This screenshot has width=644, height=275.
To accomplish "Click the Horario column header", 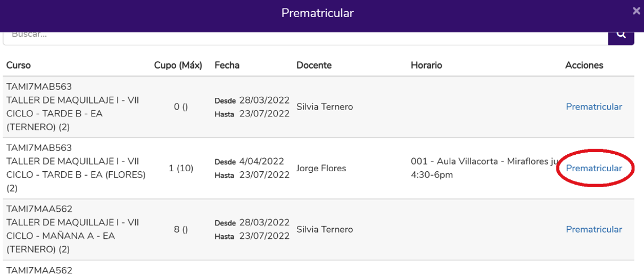I will click(426, 65).
